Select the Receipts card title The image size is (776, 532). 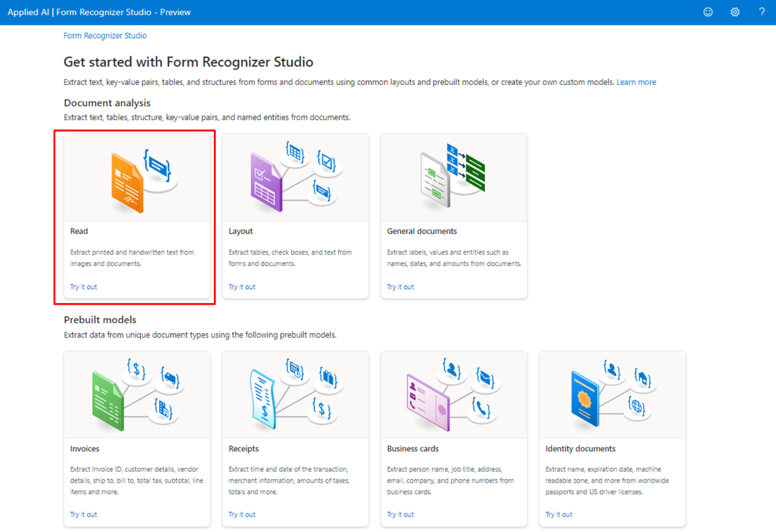click(243, 449)
